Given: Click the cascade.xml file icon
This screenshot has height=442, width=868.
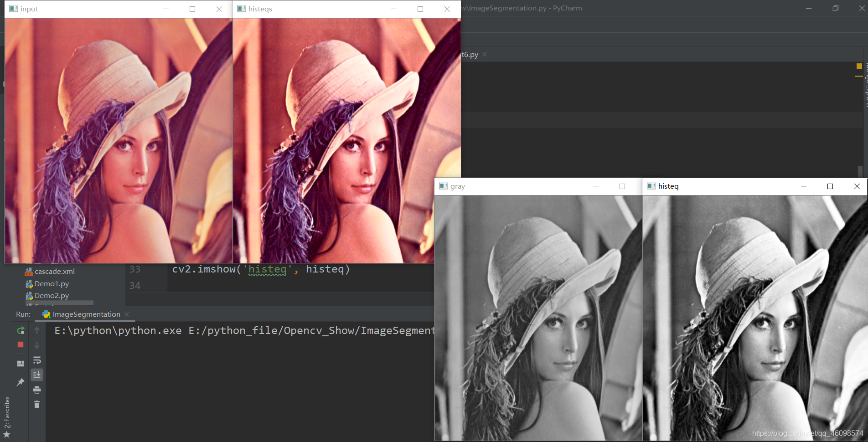Looking at the screenshot, I should [x=29, y=272].
